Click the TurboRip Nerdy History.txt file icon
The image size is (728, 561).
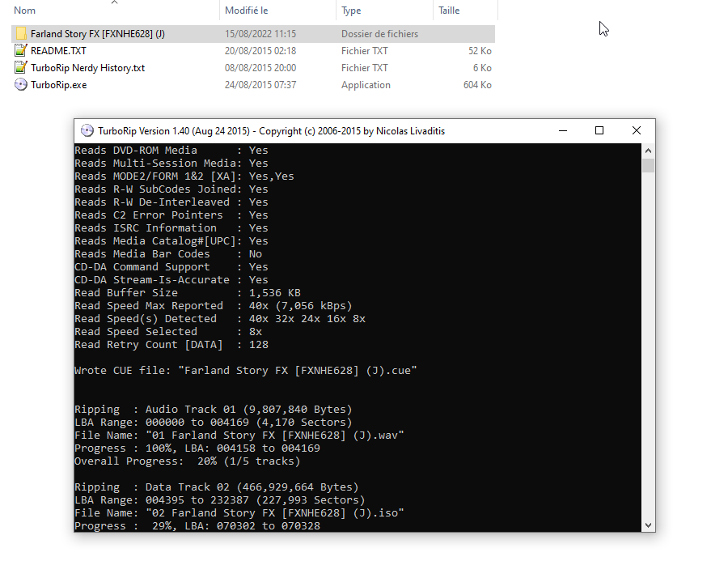[x=21, y=68]
